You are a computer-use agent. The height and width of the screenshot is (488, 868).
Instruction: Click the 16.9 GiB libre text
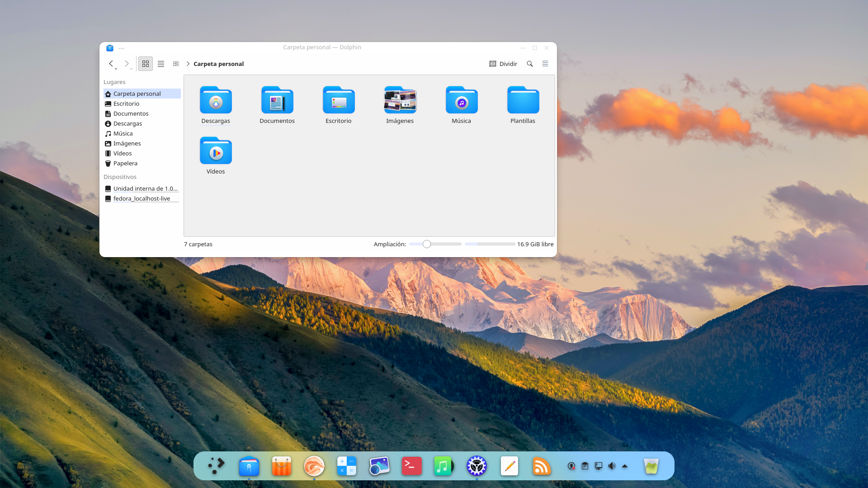click(x=535, y=244)
